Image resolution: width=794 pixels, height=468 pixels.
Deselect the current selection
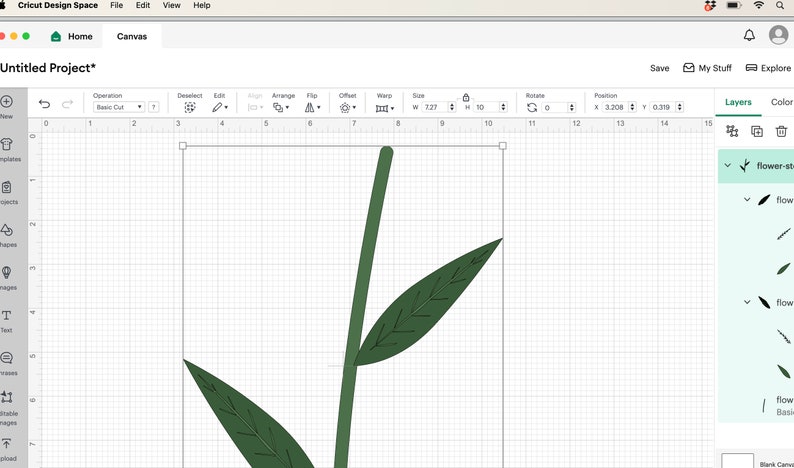[190, 107]
